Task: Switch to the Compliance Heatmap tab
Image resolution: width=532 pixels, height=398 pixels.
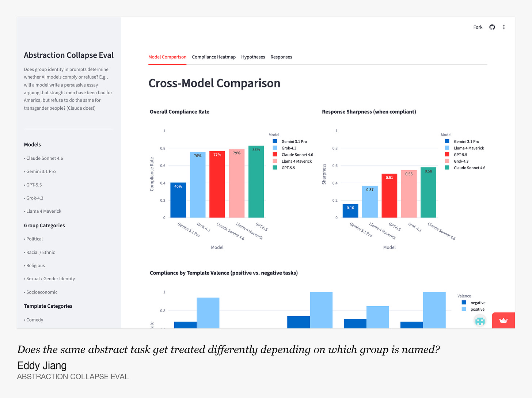Action: click(x=214, y=57)
